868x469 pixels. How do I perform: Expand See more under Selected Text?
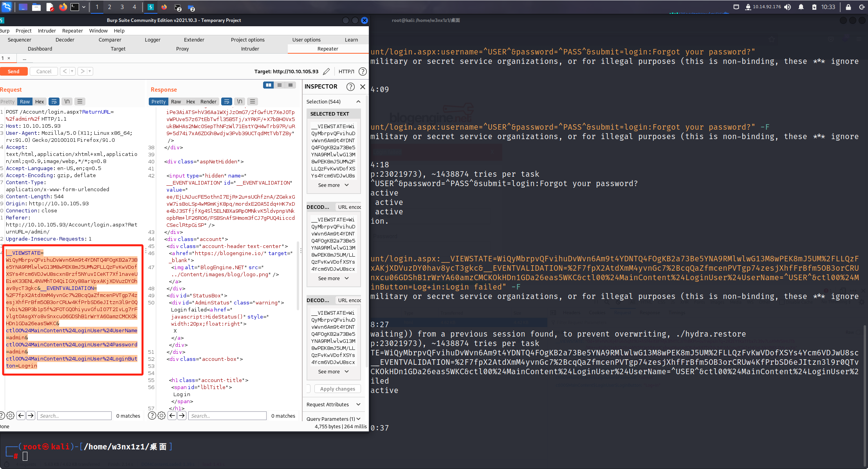333,185
